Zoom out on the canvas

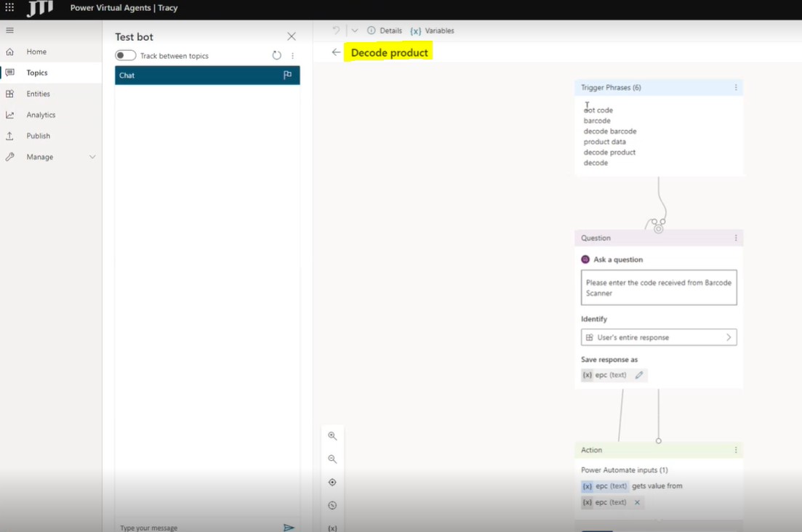[x=332, y=459]
